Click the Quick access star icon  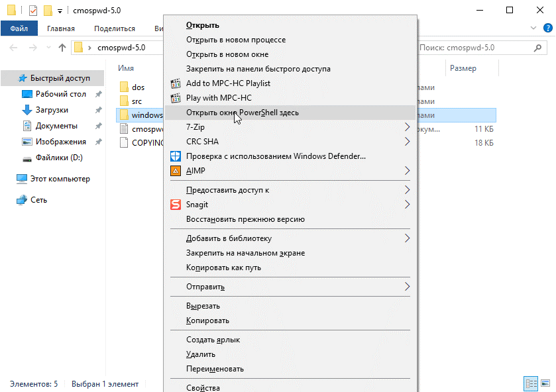(23, 78)
